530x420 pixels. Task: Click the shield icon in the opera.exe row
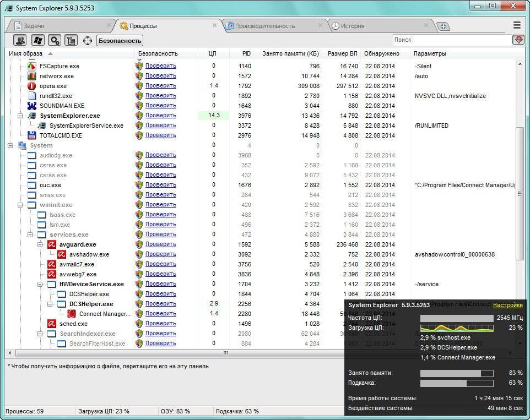coord(139,86)
